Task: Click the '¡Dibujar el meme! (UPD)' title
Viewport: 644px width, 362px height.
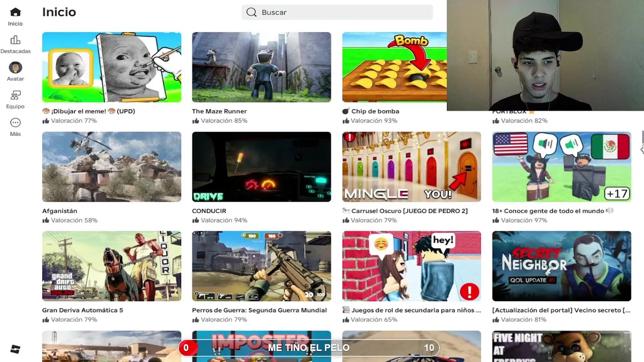Action: [89, 111]
